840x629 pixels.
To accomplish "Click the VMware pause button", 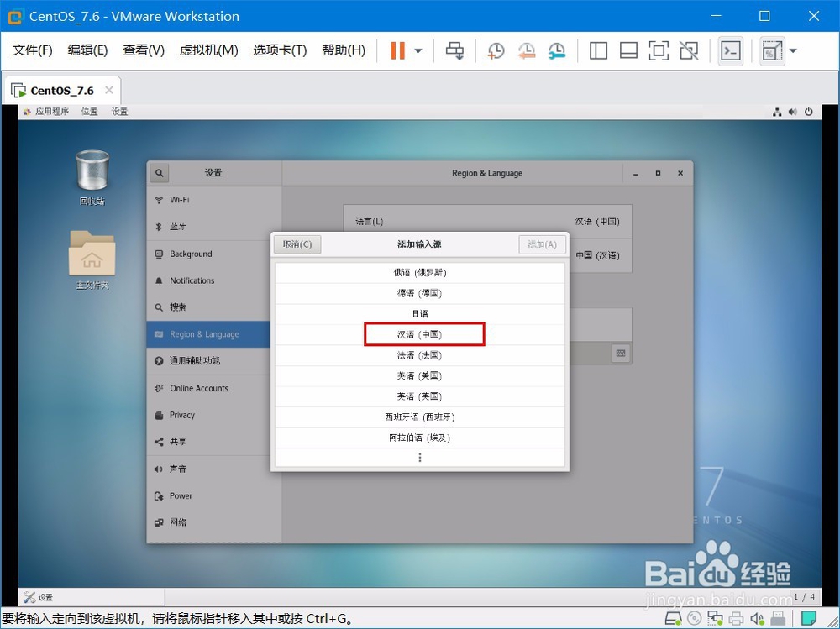I will pyautogui.click(x=397, y=50).
